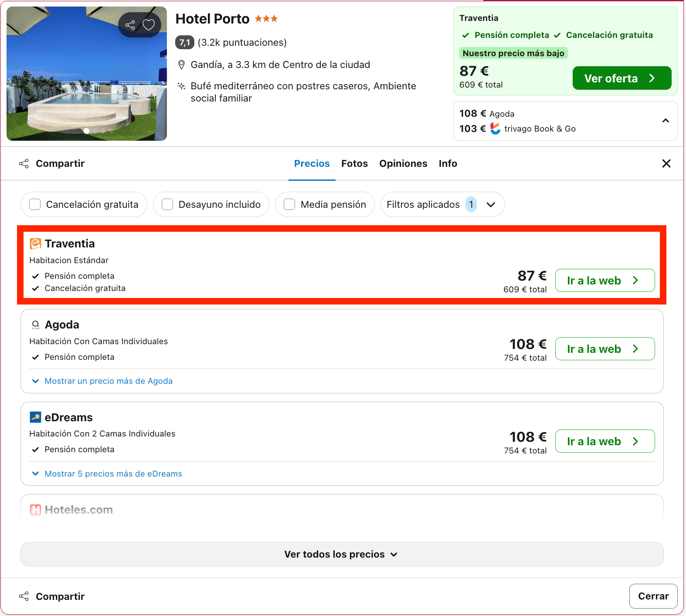Enable Desayuno incluido filter checkbox
Screen dimensions: 686x616
coord(167,204)
